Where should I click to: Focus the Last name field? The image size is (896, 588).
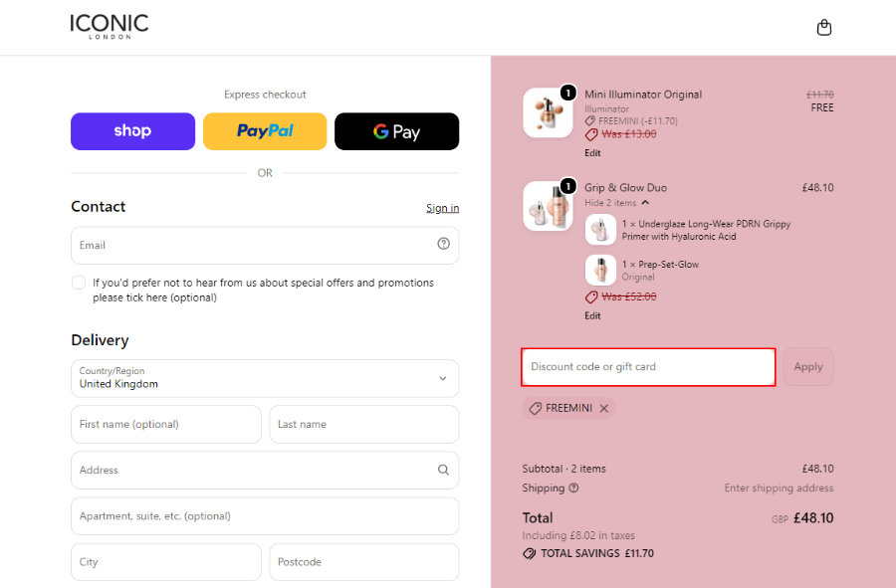pyautogui.click(x=364, y=424)
